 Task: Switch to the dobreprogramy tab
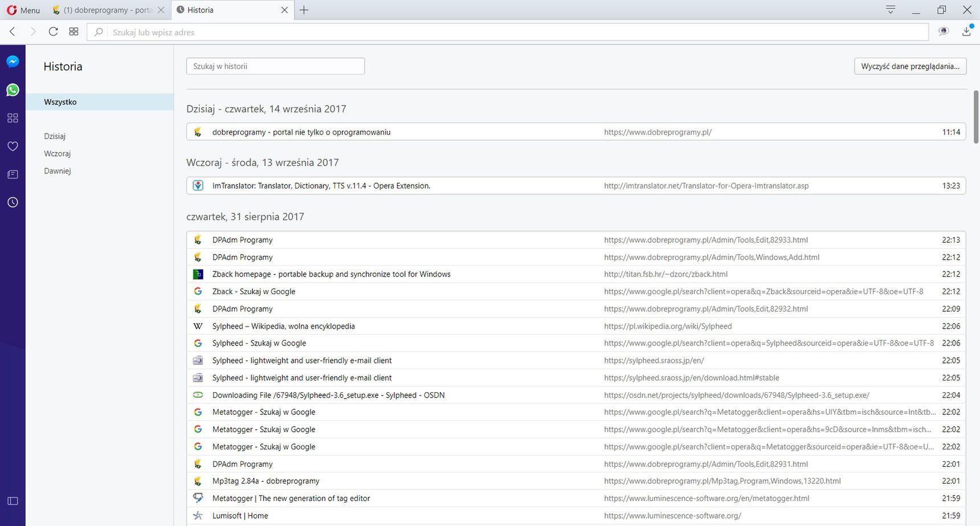pyautogui.click(x=103, y=10)
